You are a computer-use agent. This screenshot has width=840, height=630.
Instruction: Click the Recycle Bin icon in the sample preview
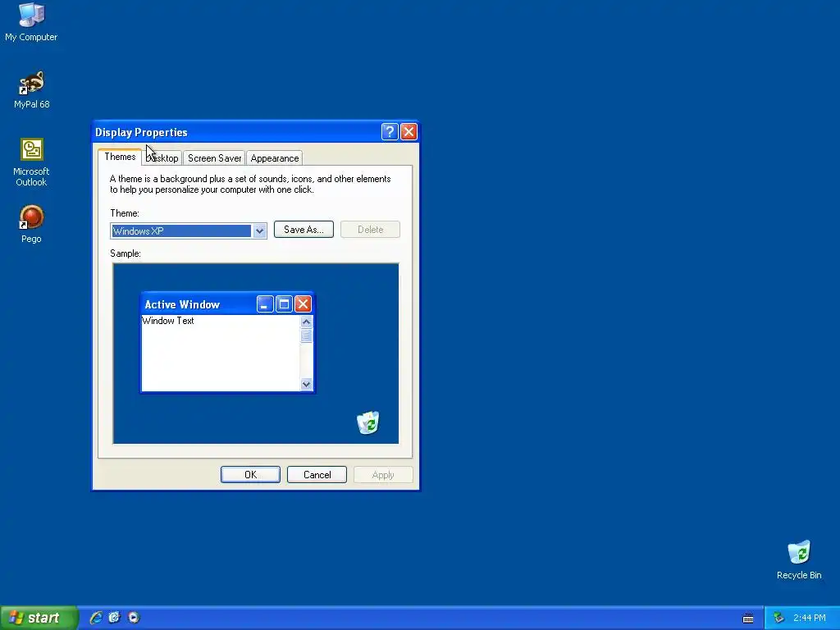[x=368, y=422]
